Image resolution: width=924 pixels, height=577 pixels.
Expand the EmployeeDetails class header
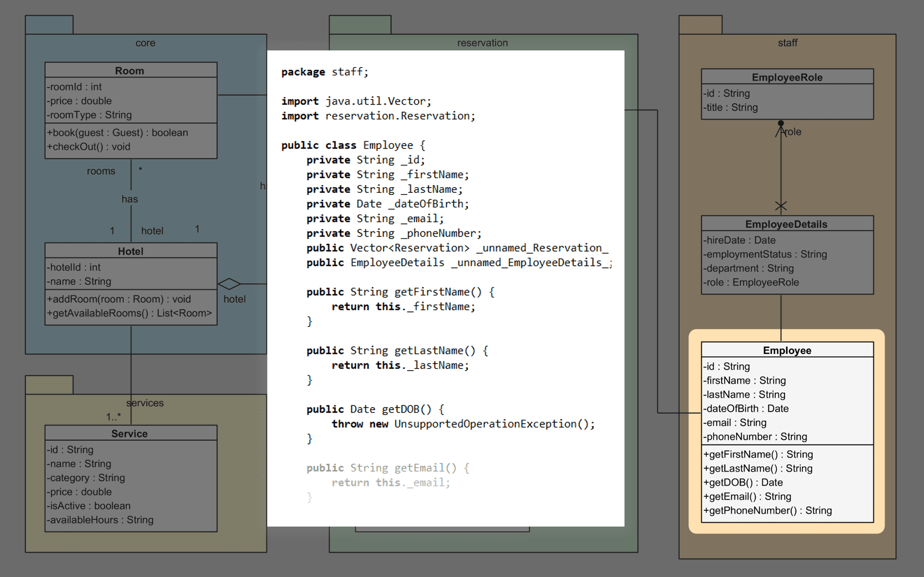click(787, 224)
